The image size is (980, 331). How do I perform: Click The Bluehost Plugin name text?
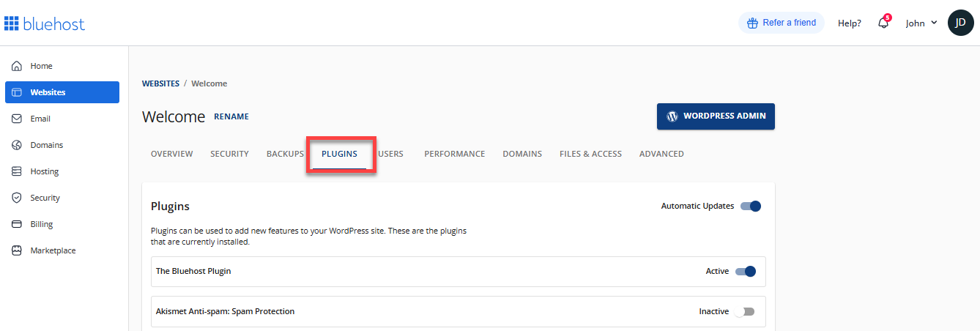193,271
